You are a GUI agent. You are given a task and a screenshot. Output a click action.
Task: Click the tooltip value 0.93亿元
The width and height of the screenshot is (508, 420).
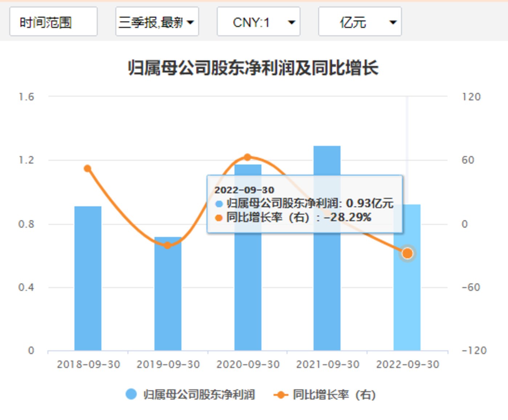coord(370,203)
